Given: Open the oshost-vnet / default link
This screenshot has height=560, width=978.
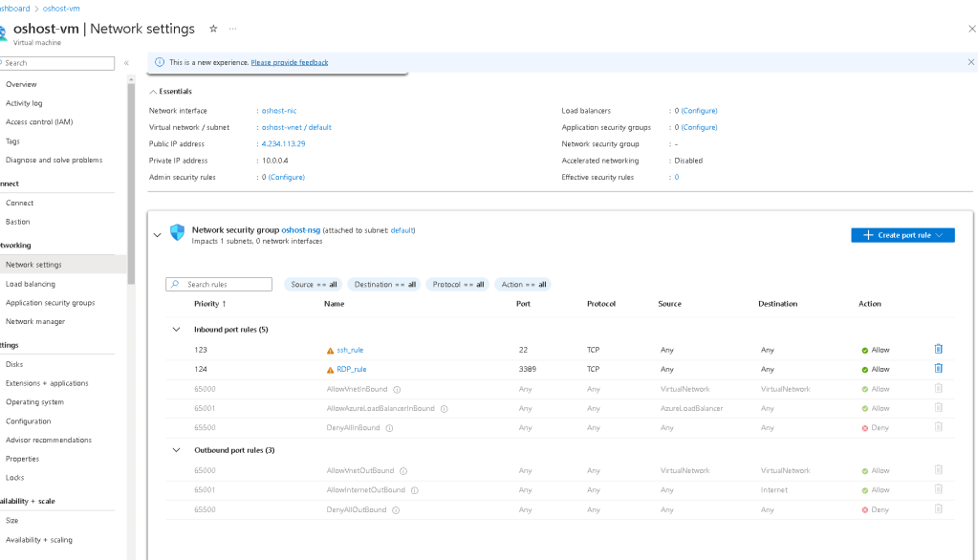Looking at the screenshot, I should (296, 127).
